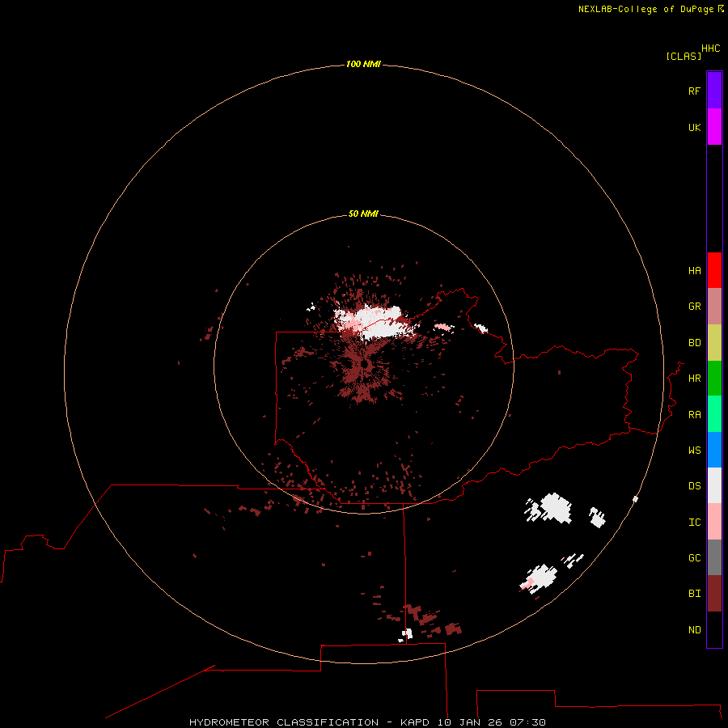Screen dimensions: 728x728
Task: Select the IC pink legend swatch
Action: [x=714, y=522]
